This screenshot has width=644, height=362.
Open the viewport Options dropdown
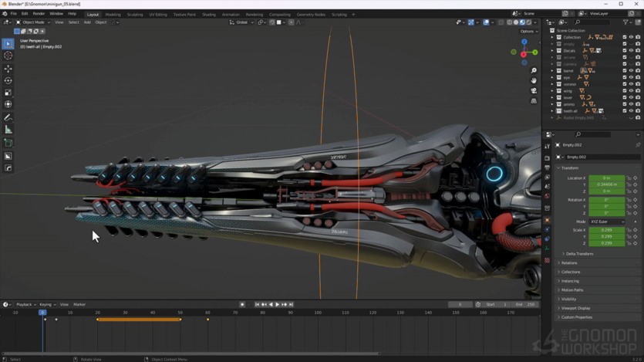[x=529, y=31]
